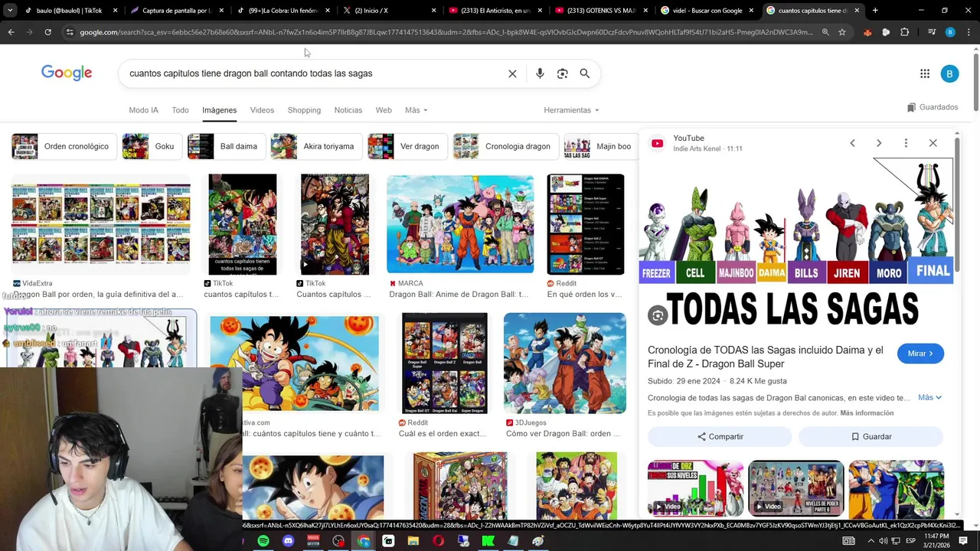The height and width of the screenshot is (551, 980).
Task: Select the Shopping results tab
Action: pos(304,110)
